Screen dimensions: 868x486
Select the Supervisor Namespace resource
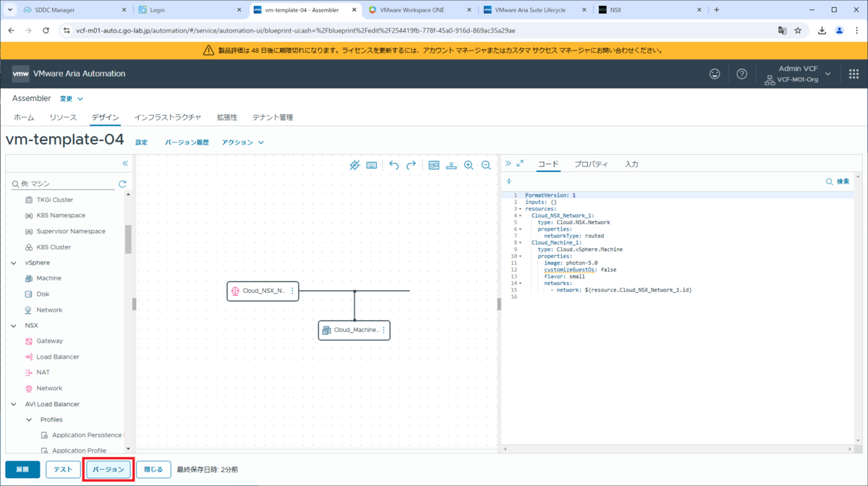[71, 231]
